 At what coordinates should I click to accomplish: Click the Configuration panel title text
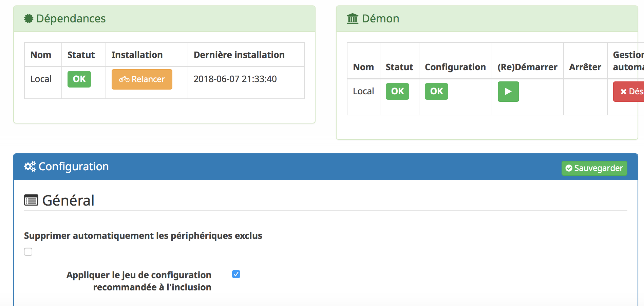coord(74,167)
